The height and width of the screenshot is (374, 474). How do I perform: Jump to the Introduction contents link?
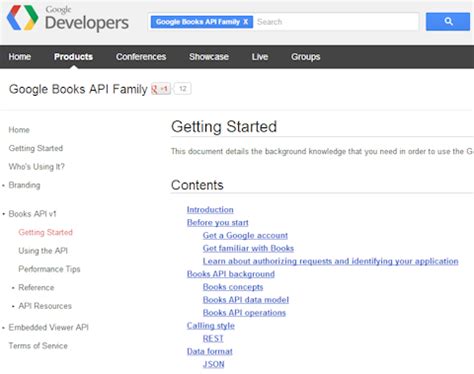210,210
